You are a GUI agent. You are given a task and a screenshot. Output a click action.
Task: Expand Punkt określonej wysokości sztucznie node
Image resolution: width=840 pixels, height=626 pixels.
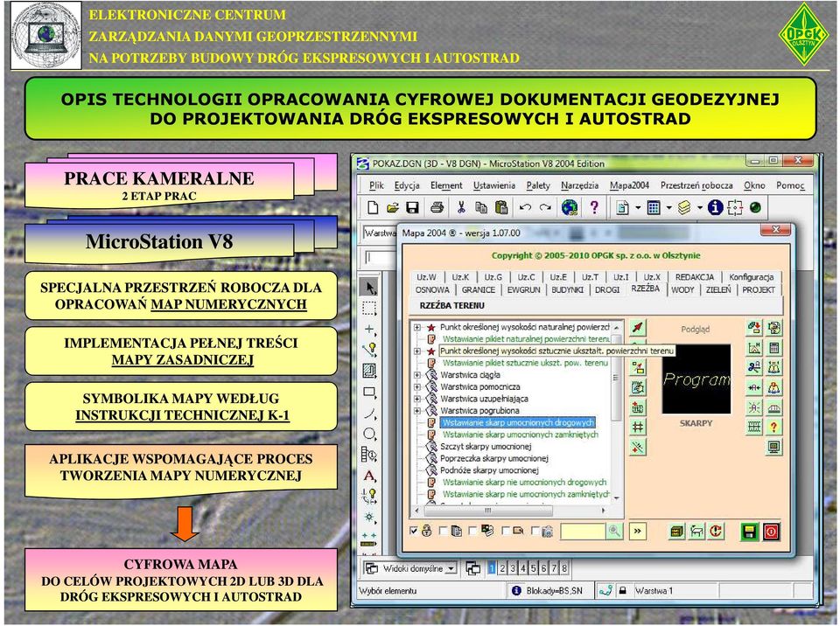pos(417,351)
